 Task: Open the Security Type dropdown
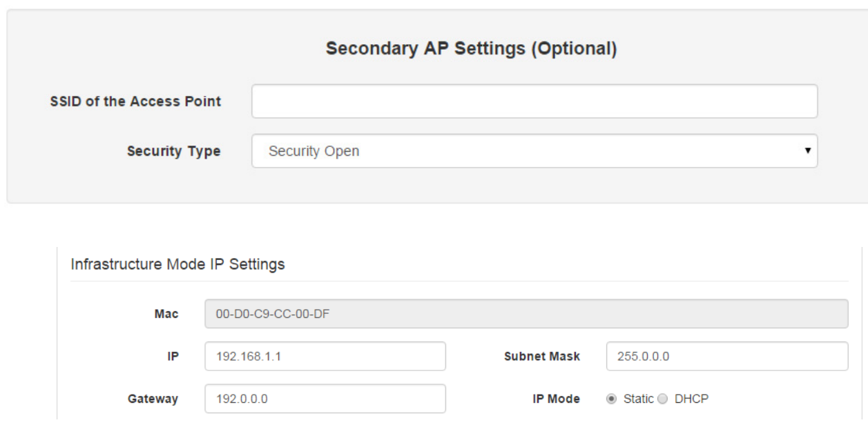pos(534,151)
